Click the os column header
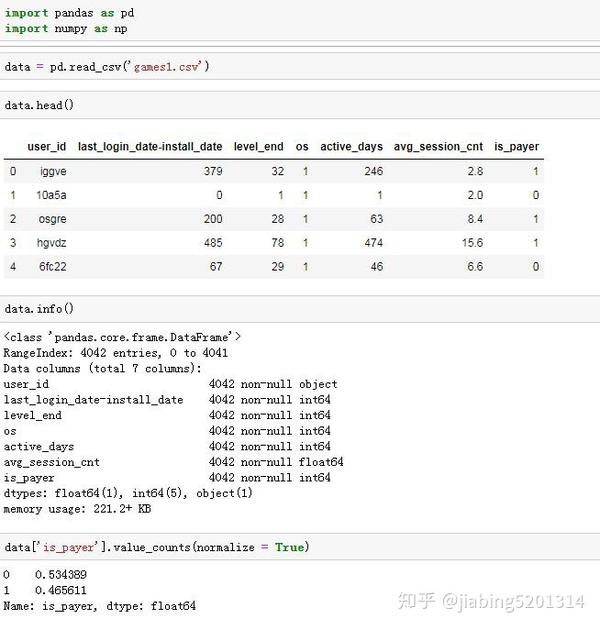Viewport: 600px width, 630px height. (x=302, y=147)
